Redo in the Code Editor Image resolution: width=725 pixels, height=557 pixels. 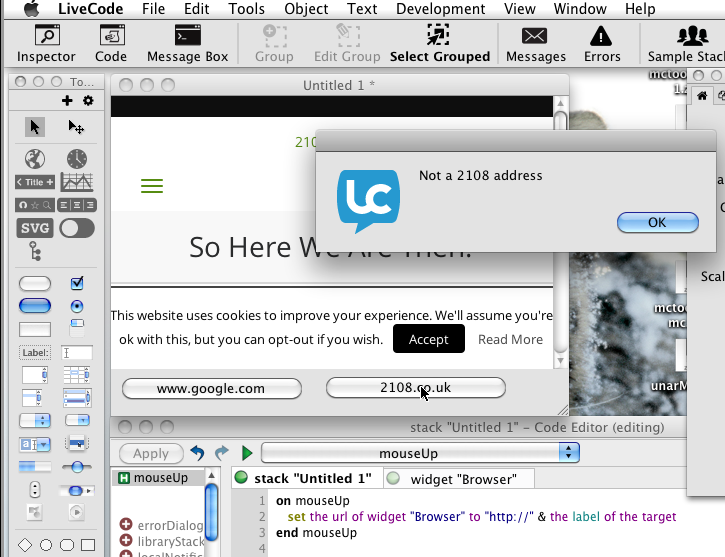(222, 453)
